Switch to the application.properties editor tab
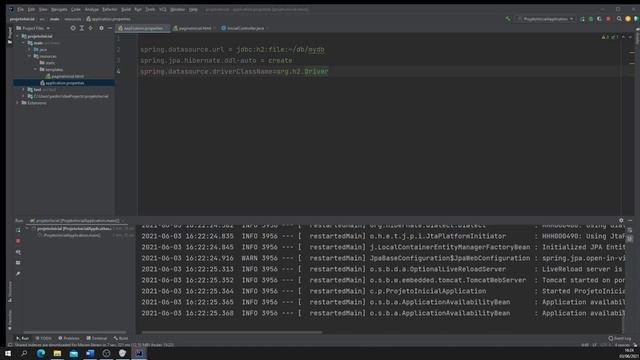The height and width of the screenshot is (360, 640). (x=143, y=28)
